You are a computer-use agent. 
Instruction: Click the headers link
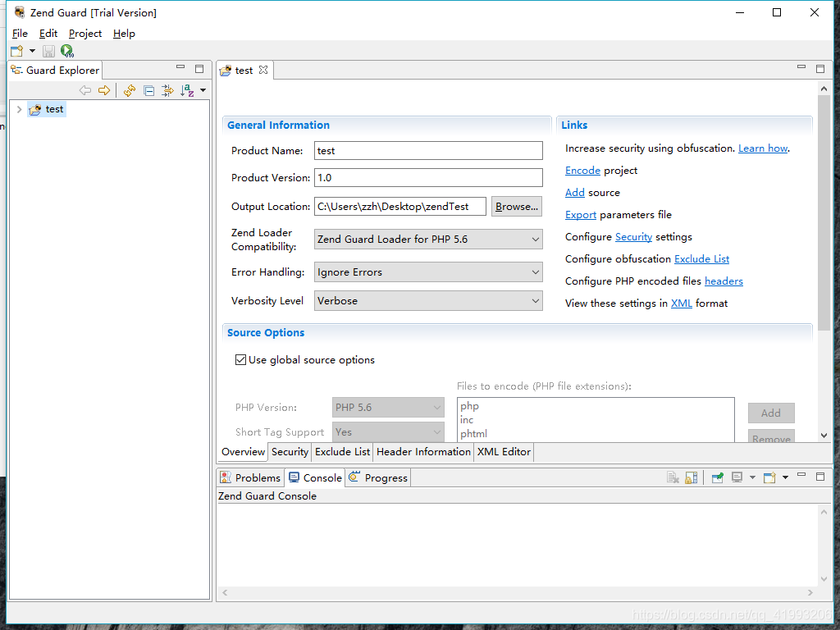tap(724, 281)
